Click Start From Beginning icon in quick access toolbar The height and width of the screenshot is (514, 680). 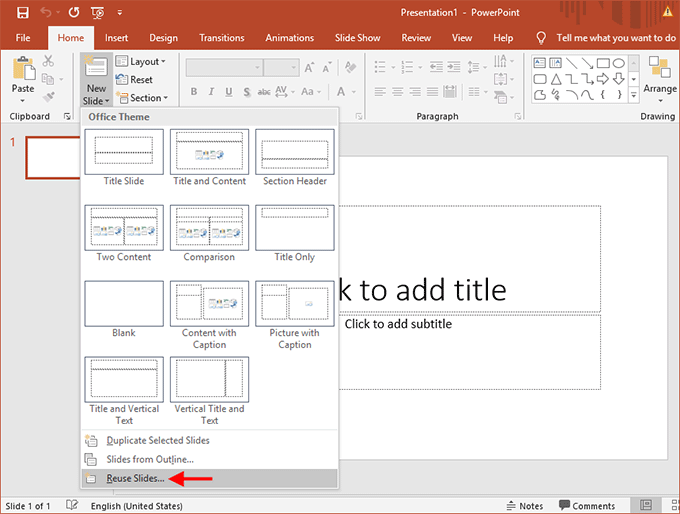coord(98,13)
